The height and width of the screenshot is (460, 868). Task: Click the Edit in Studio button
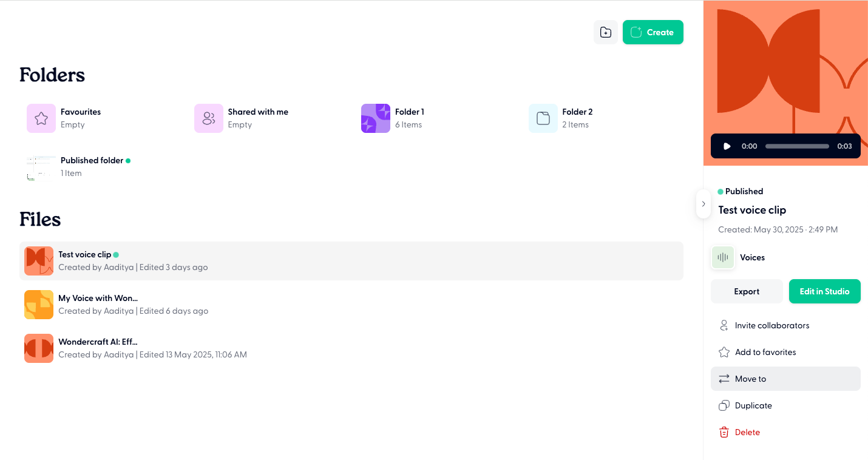pos(824,291)
